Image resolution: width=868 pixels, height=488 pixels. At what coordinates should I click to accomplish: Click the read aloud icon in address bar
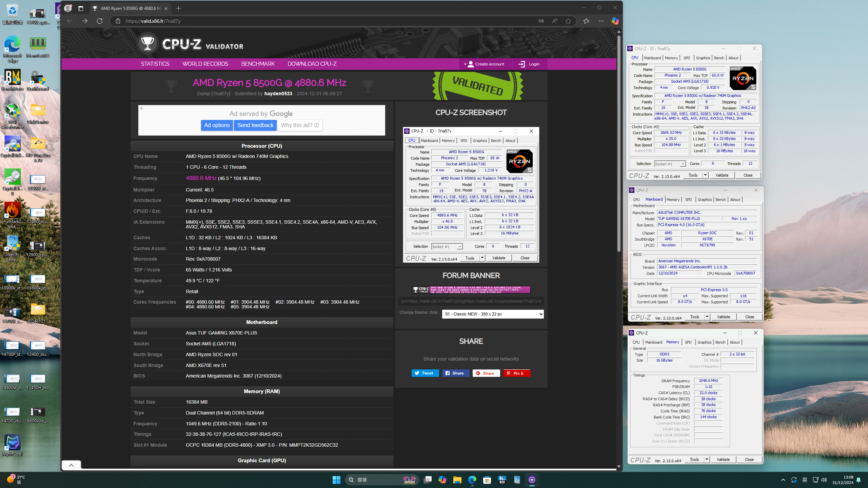[x=555, y=21]
